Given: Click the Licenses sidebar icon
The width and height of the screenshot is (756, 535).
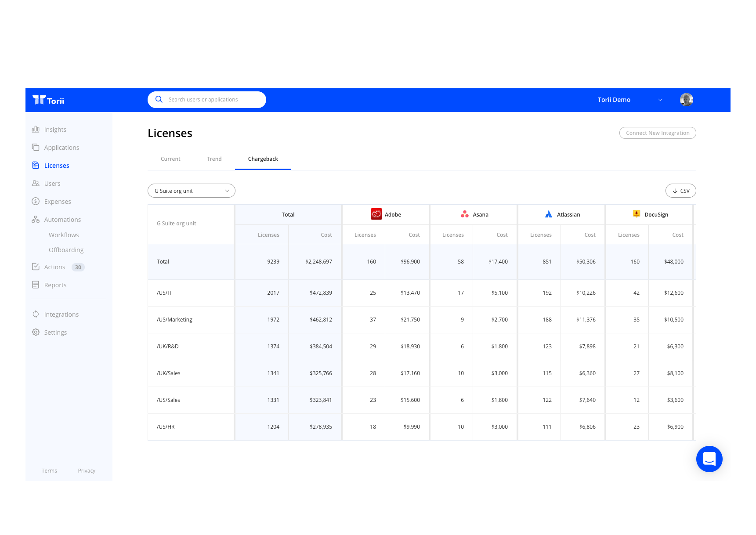Looking at the screenshot, I should pos(36,165).
